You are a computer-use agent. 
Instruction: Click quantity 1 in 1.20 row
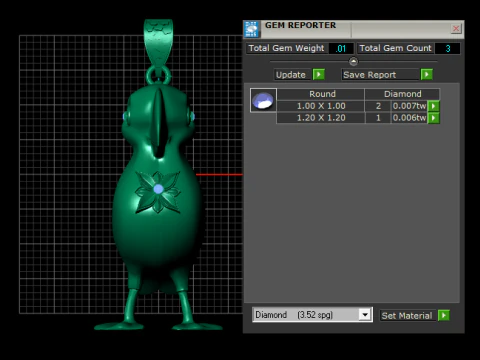(378, 118)
